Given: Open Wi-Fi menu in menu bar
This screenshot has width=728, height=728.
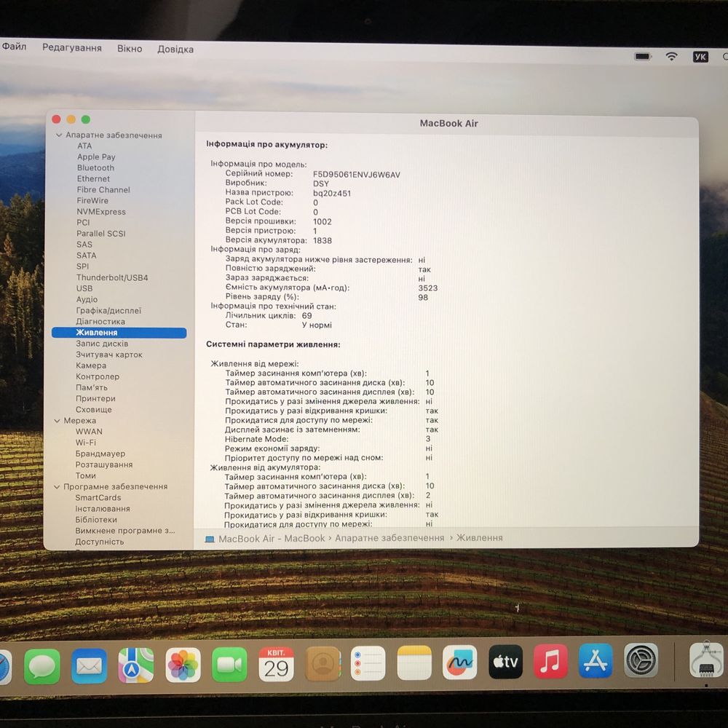Looking at the screenshot, I should pos(671,57).
